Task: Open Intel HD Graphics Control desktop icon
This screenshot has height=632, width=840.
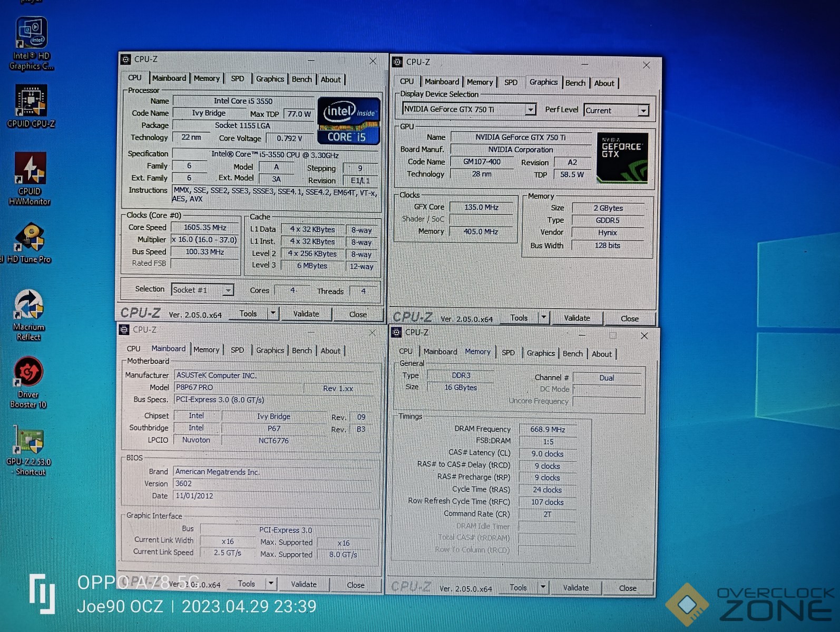Action: coord(32,43)
